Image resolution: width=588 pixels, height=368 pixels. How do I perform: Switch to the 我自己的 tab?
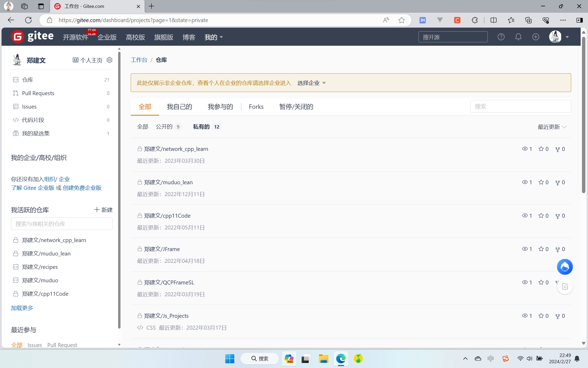click(x=180, y=106)
